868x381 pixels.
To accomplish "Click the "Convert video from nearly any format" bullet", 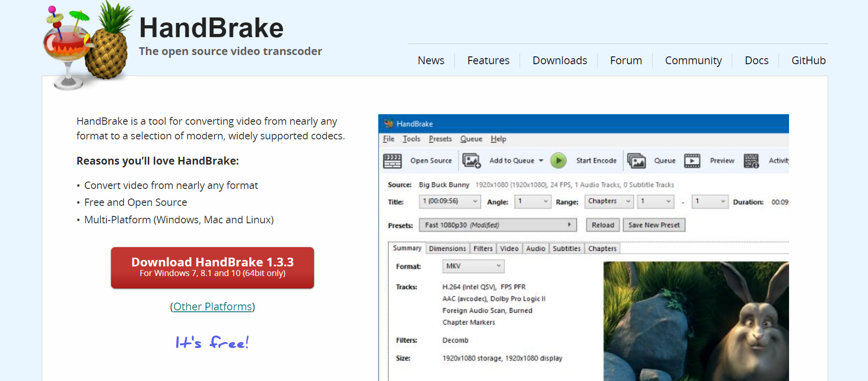I will (x=171, y=185).
